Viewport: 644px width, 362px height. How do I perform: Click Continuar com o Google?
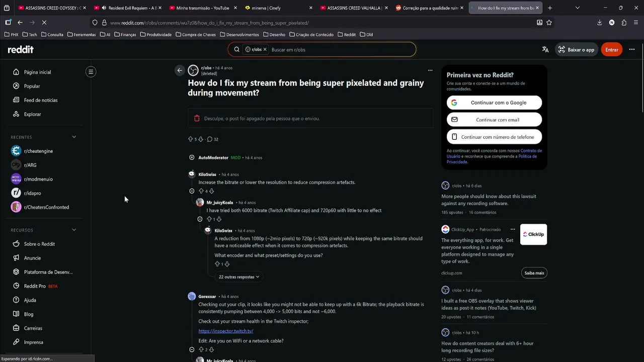click(494, 103)
